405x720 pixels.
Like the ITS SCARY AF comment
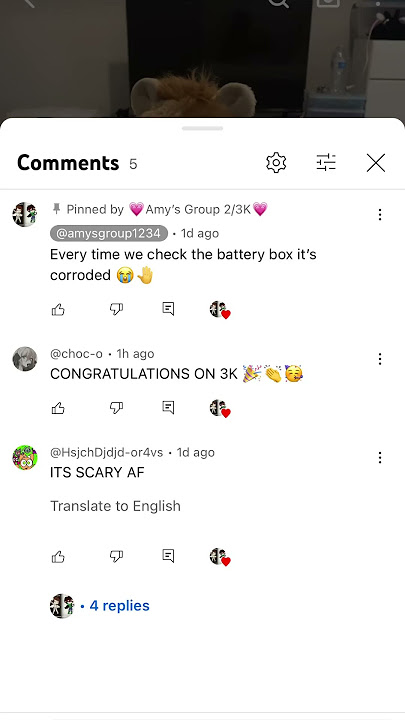(58, 557)
